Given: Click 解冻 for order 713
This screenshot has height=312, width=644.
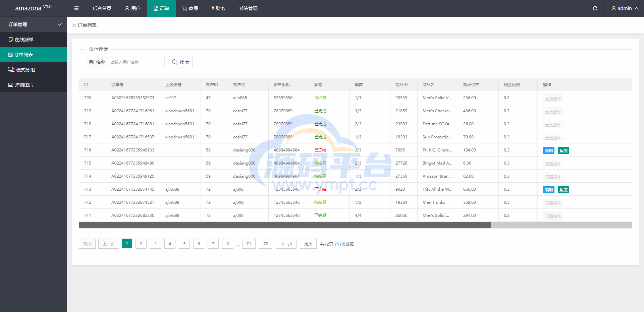Looking at the screenshot, I should coord(563,190).
